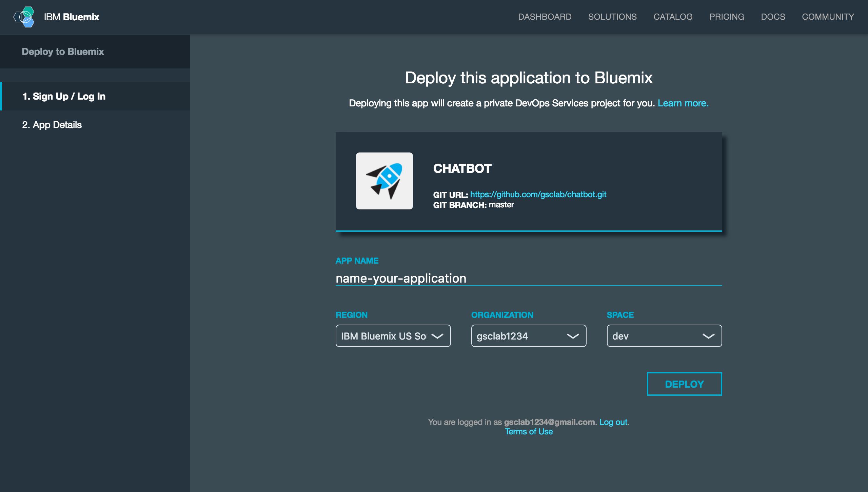Open the Dashboard nav item
Viewport: 868px width, 492px height.
point(545,17)
